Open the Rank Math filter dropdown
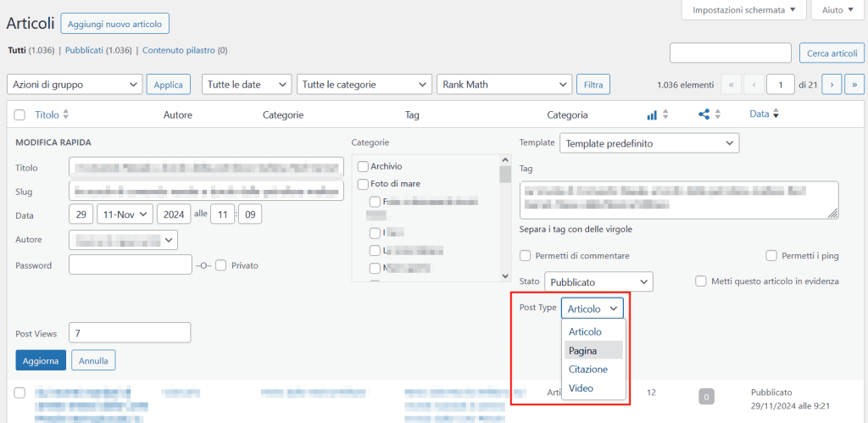The width and height of the screenshot is (868, 423). pyautogui.click(x=504, y=85)
